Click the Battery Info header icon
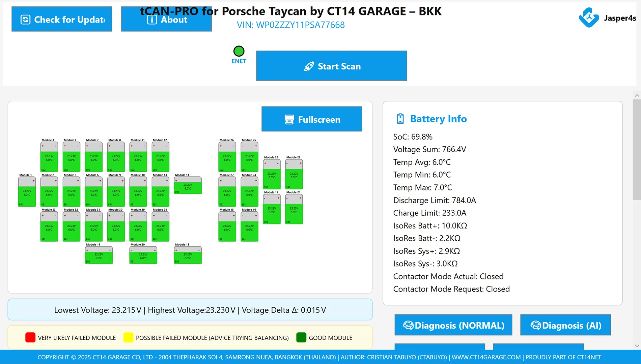The width and height of the screenshot is (641, 364). pos(400,119)
